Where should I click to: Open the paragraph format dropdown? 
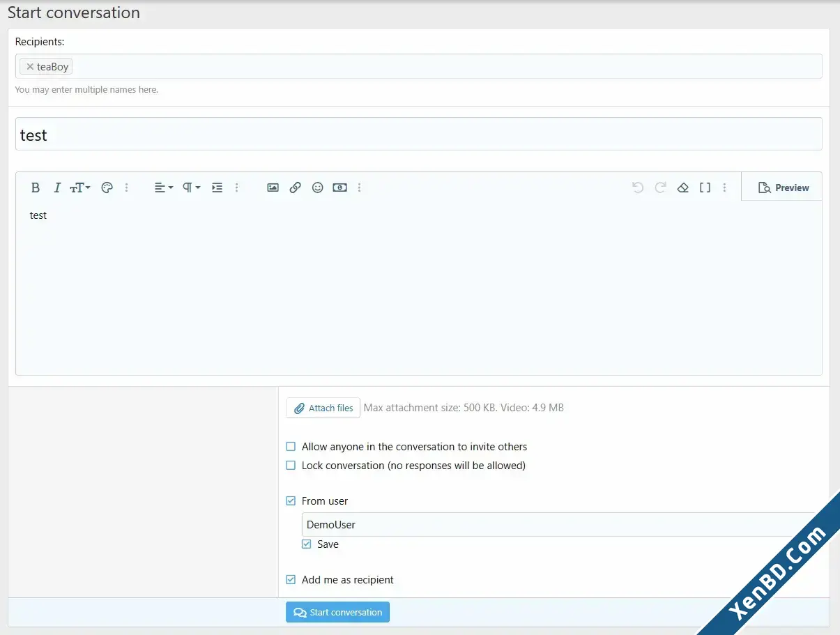(192, 188)
